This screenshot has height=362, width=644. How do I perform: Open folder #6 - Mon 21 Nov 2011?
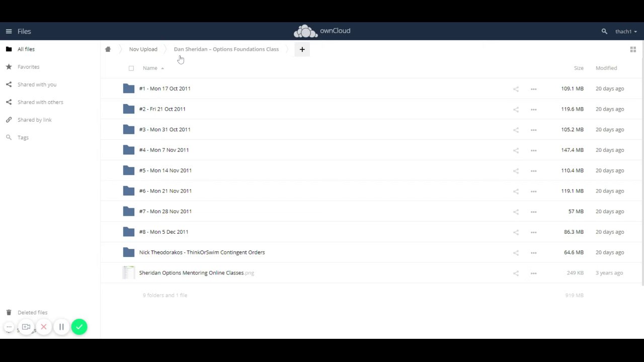point(165,191)
